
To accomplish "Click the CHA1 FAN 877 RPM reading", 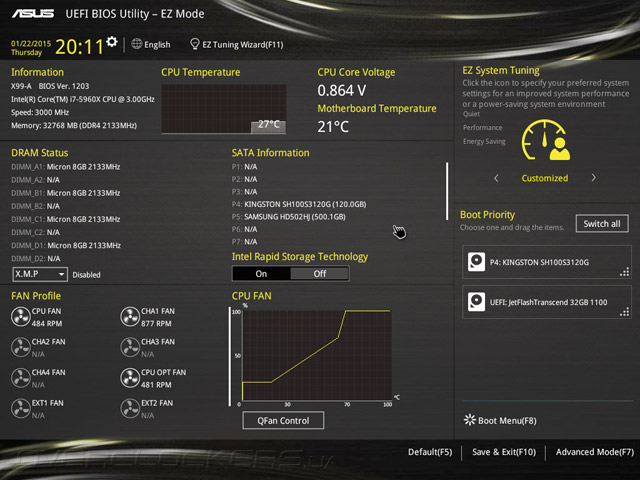I will pyautogui.click(x=156, y=324).
